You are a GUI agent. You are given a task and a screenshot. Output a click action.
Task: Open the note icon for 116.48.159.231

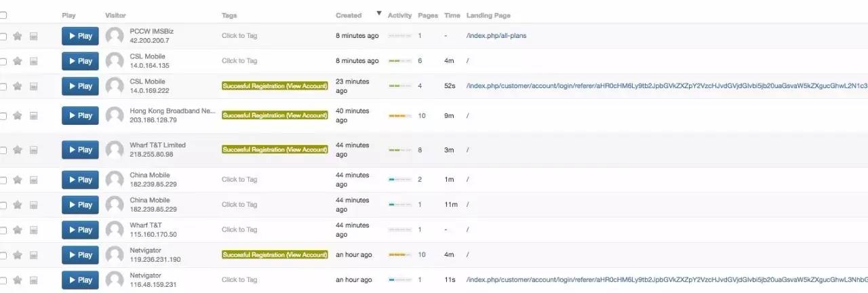33,280
